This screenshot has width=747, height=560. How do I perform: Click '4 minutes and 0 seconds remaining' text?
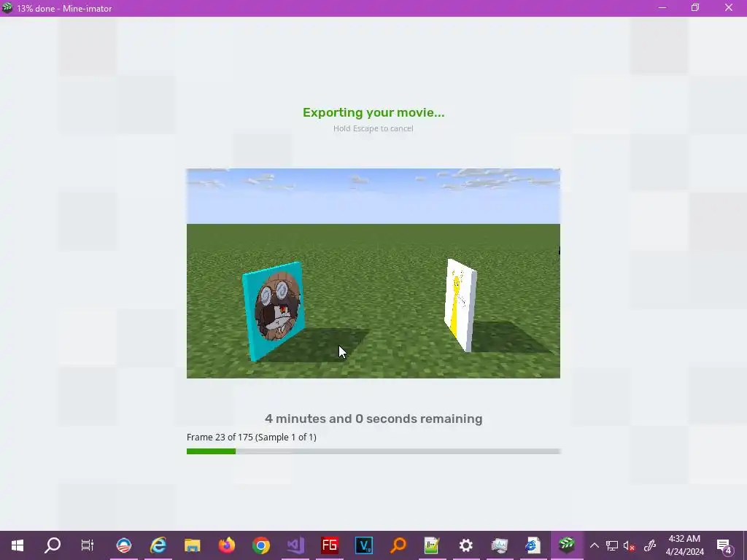(x=373, y=419)
